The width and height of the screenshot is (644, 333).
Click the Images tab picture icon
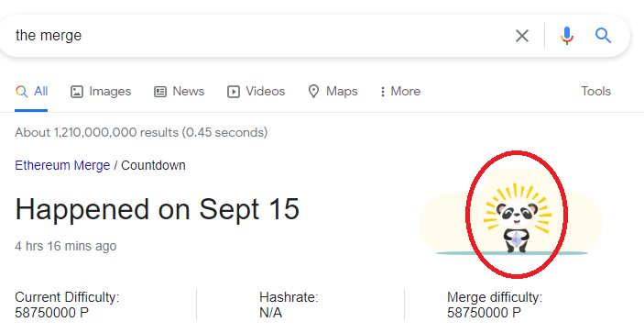pos(77,91)
